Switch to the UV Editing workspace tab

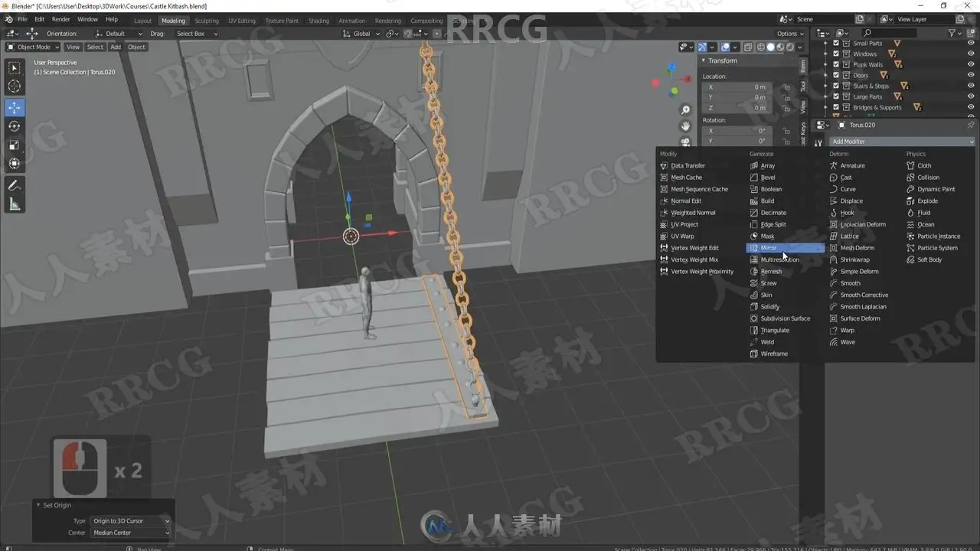tap(242, 21)
